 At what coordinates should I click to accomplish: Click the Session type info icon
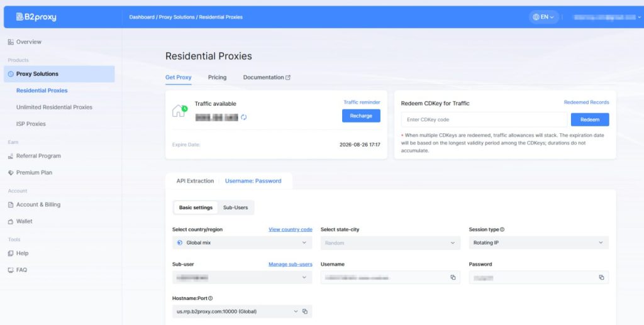coord(502,229)
